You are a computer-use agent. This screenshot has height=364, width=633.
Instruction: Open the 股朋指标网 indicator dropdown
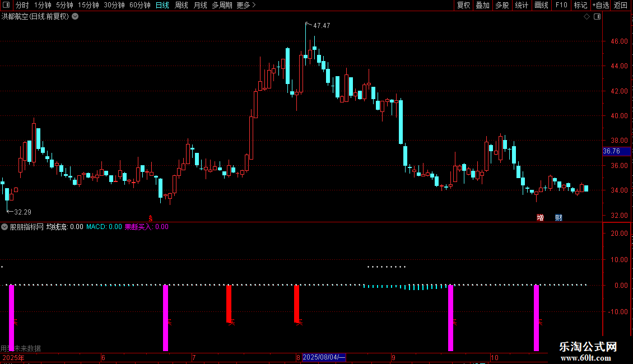(4, 227)
